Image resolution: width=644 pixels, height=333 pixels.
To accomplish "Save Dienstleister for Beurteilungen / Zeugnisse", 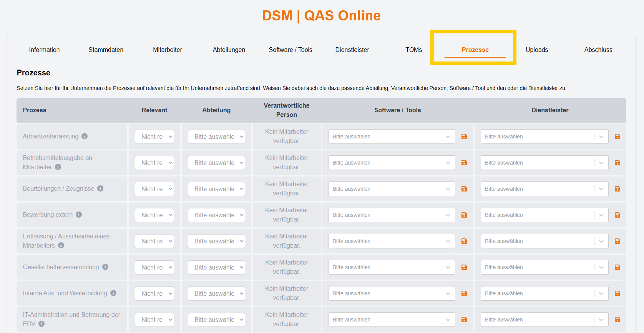I will tap(617, 189).
